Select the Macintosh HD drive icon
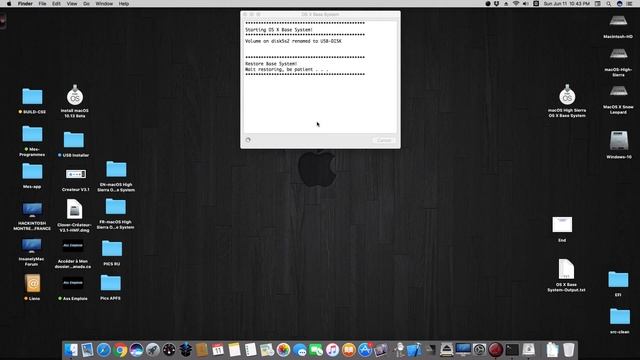Image resolution: width=640 pixels, height=360 pixels. pos(618,21)
